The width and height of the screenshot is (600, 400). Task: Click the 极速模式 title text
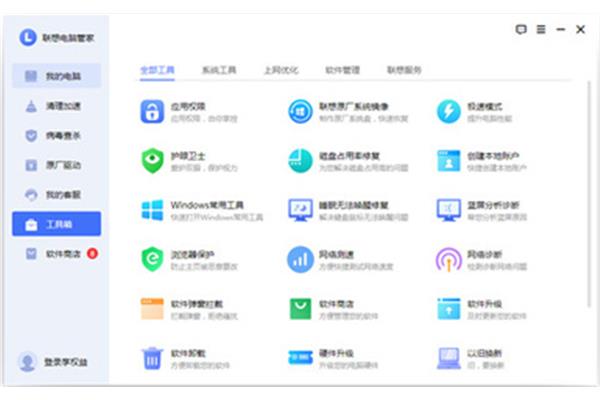coord(484,106)
